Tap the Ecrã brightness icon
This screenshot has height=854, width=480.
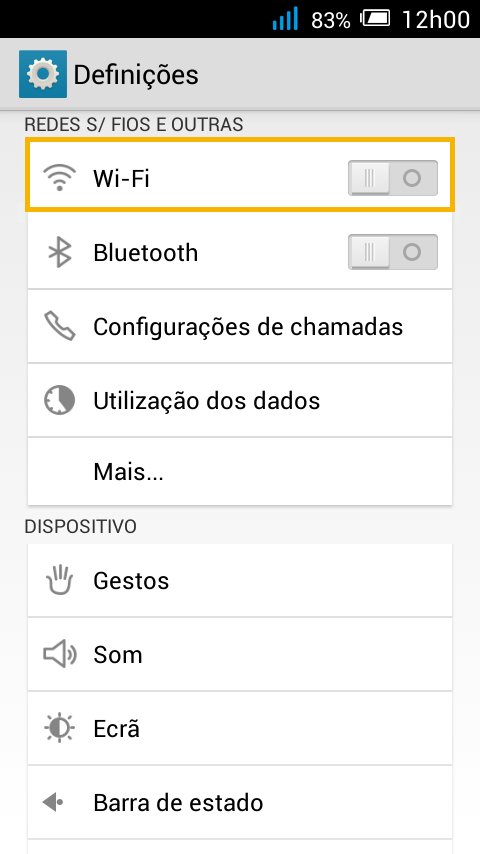59,728
